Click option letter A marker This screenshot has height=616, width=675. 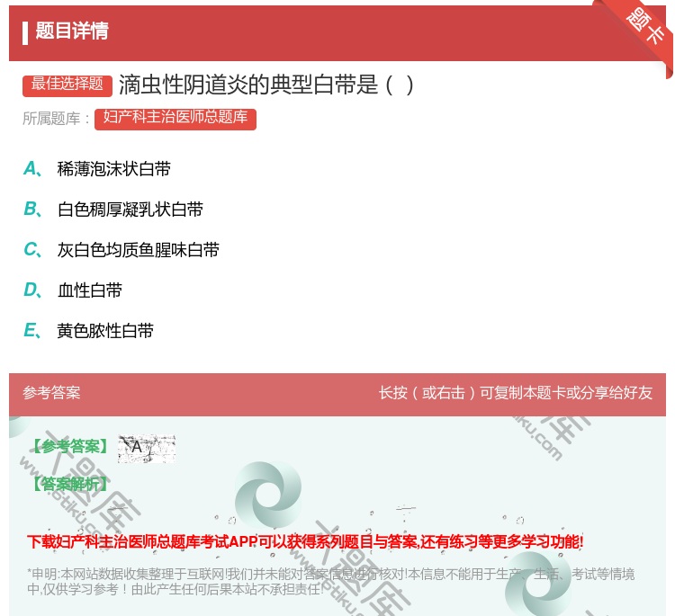(31, 169)
